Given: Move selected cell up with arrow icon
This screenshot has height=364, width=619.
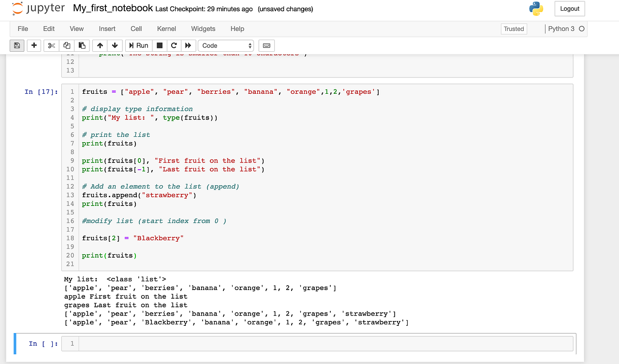Looking at the screenshot, I should (99, 45).
